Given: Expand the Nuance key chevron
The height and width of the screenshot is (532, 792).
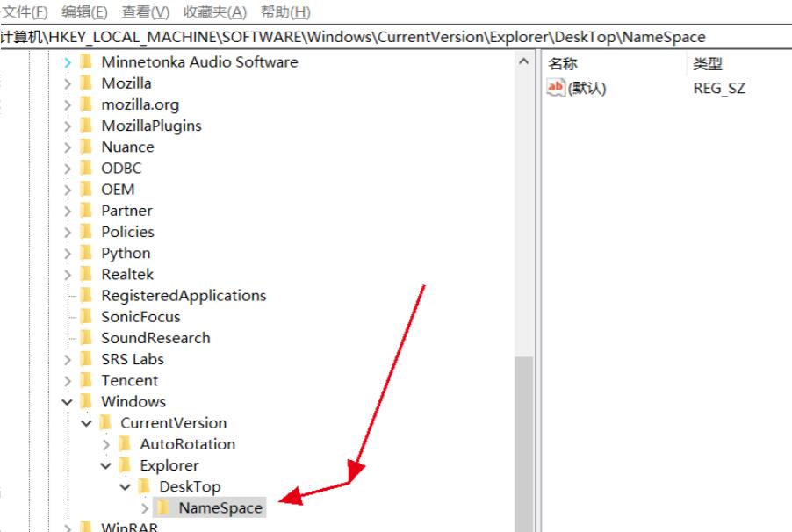Looking at the screenshot, I should click(68, 147).
